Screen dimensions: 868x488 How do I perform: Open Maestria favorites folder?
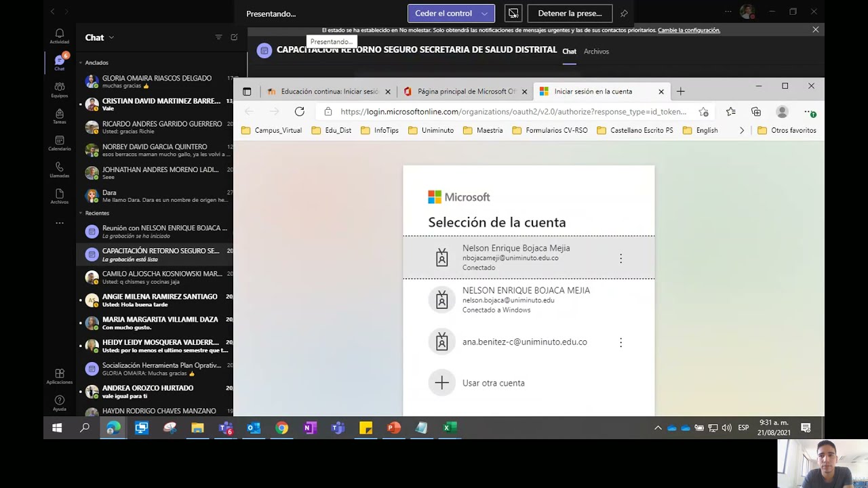pyautogui.click(x=483, y=130)
